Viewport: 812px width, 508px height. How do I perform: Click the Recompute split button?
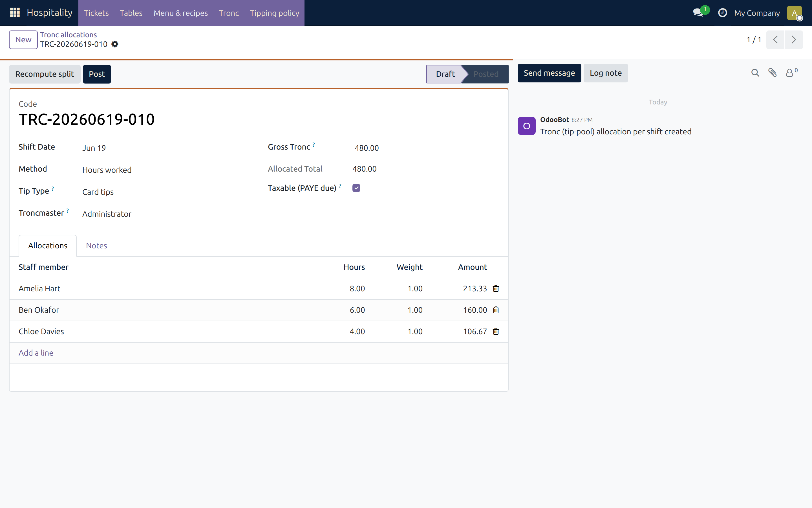click(x=45, y=74)
